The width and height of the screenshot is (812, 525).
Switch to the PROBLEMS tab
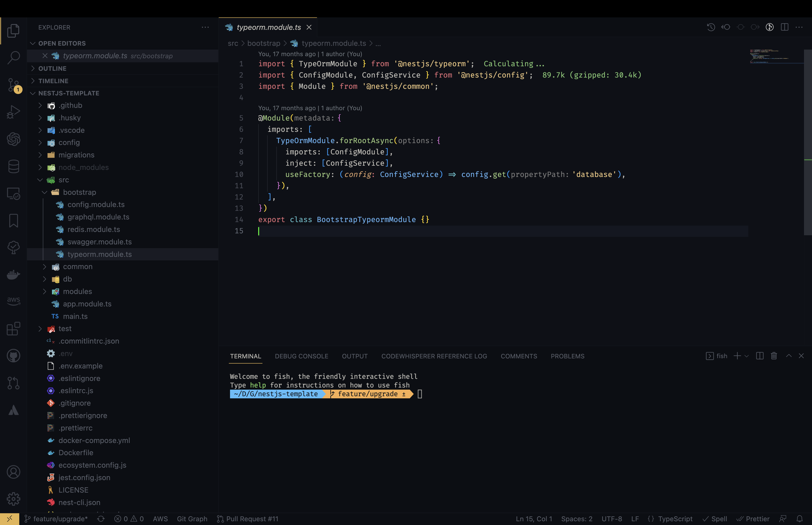coord(567,356)
